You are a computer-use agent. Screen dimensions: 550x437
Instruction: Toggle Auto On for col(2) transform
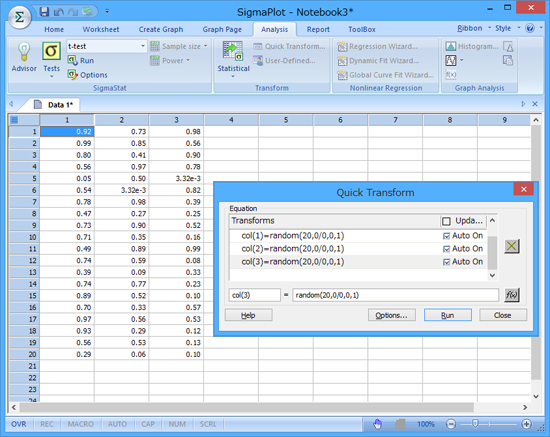pos(447,249)
